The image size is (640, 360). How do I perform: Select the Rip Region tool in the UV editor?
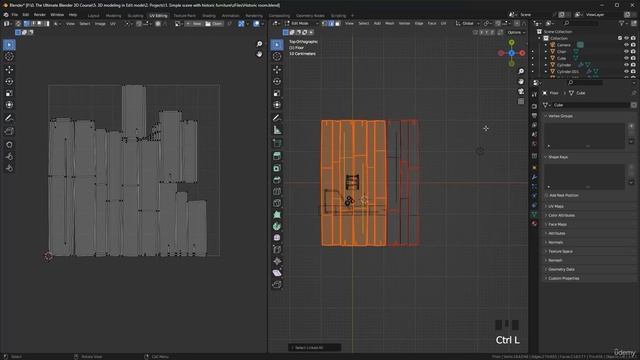point(9,131)
